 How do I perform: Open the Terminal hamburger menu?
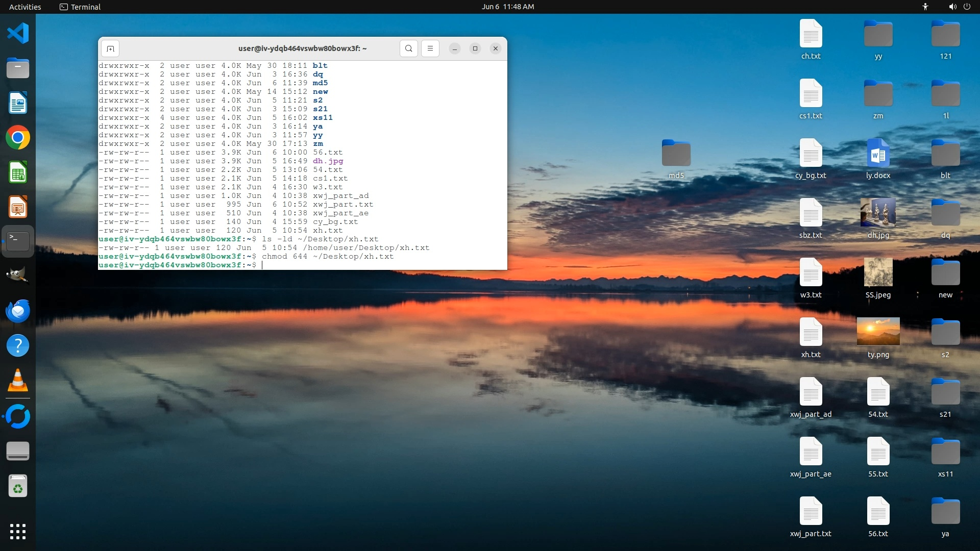tap(430, 48)
